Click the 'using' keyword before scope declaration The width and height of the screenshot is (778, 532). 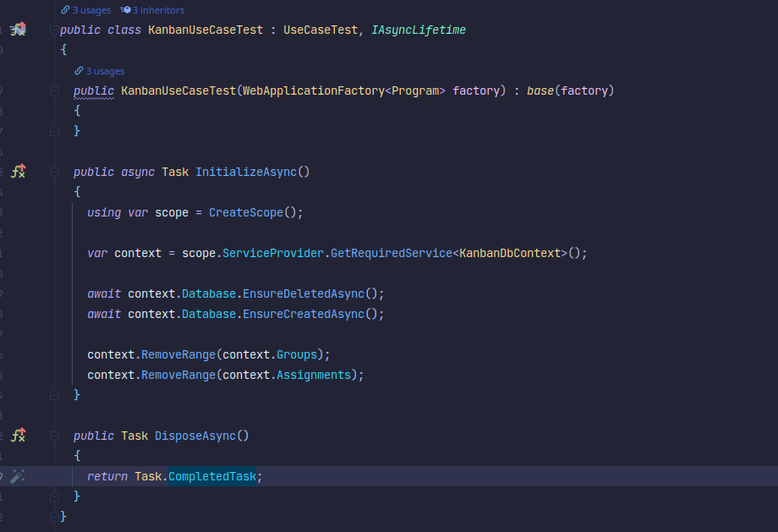pos(104,212)
